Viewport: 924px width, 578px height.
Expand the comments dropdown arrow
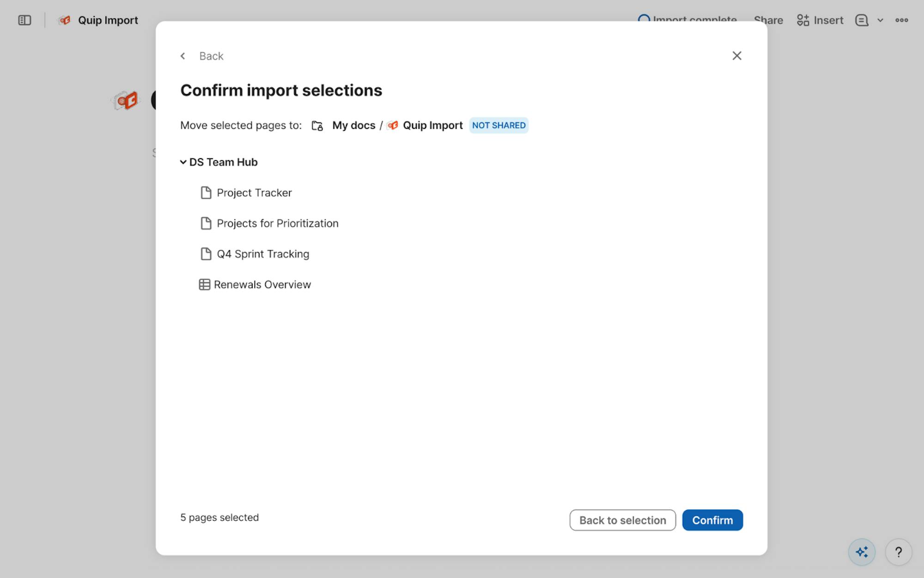[880, 20]
